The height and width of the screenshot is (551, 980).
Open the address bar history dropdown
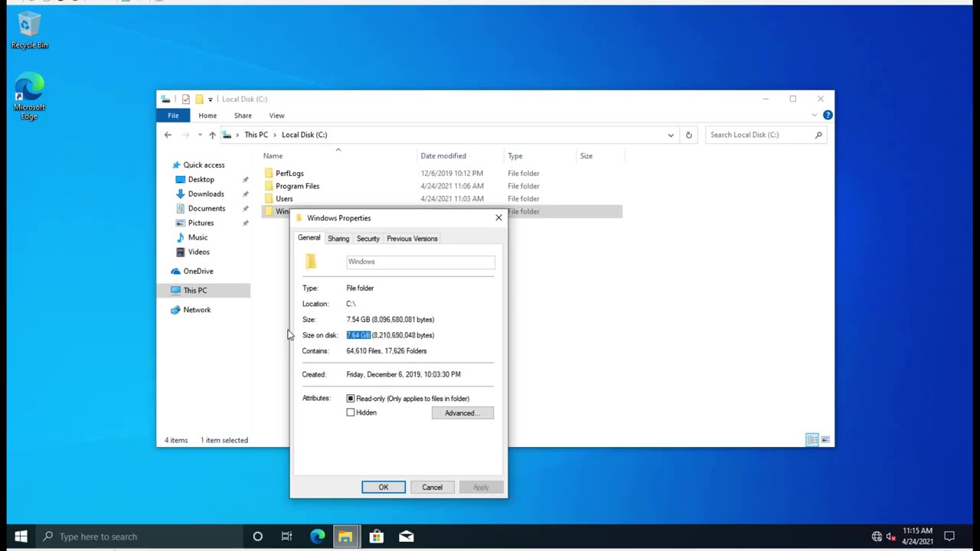(x=671, y=135)
